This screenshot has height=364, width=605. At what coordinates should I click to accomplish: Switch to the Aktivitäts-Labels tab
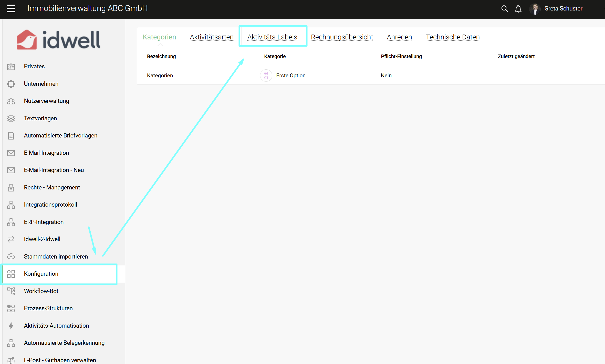point(272,37)
